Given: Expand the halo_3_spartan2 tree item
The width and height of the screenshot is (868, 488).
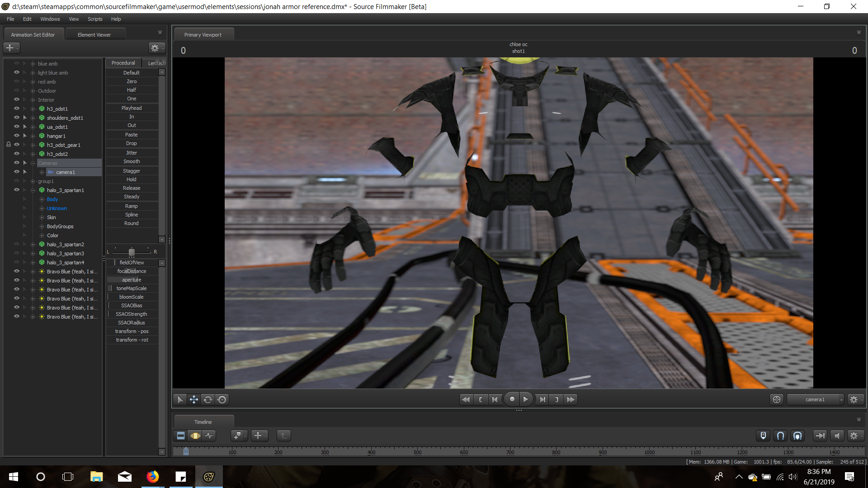Looking at the screenshot, I should pos(33,244).
